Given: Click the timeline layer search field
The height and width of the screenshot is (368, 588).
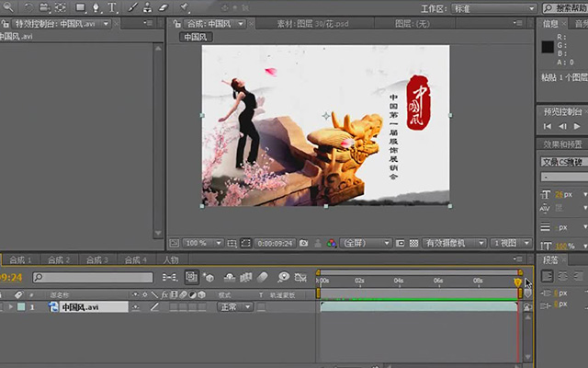Looking at the screenshot, I should 93,278.
